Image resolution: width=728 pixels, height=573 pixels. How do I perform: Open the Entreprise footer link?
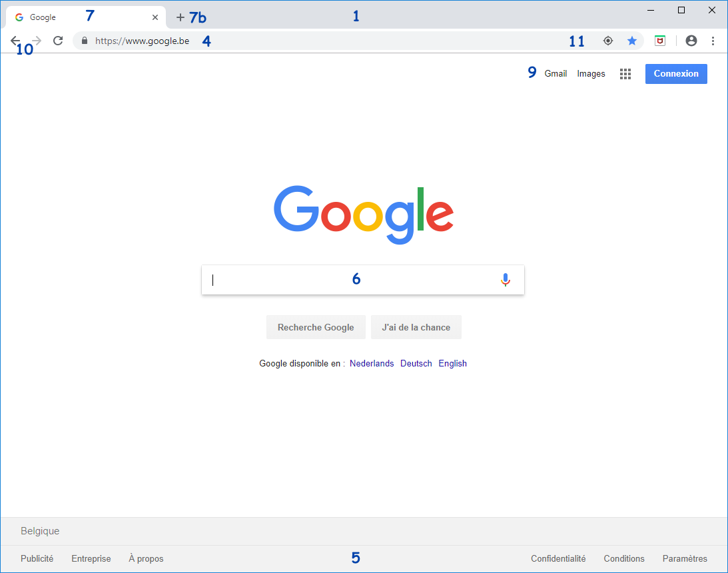tap(91, 558)
